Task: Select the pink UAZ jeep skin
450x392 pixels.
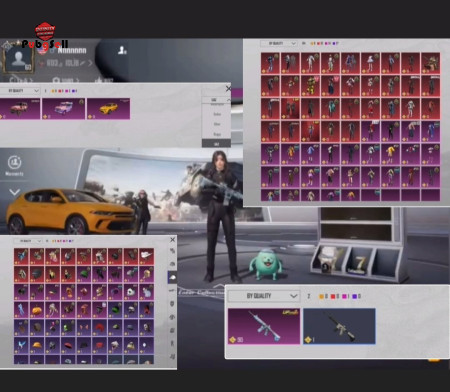Action: point(64,108)
